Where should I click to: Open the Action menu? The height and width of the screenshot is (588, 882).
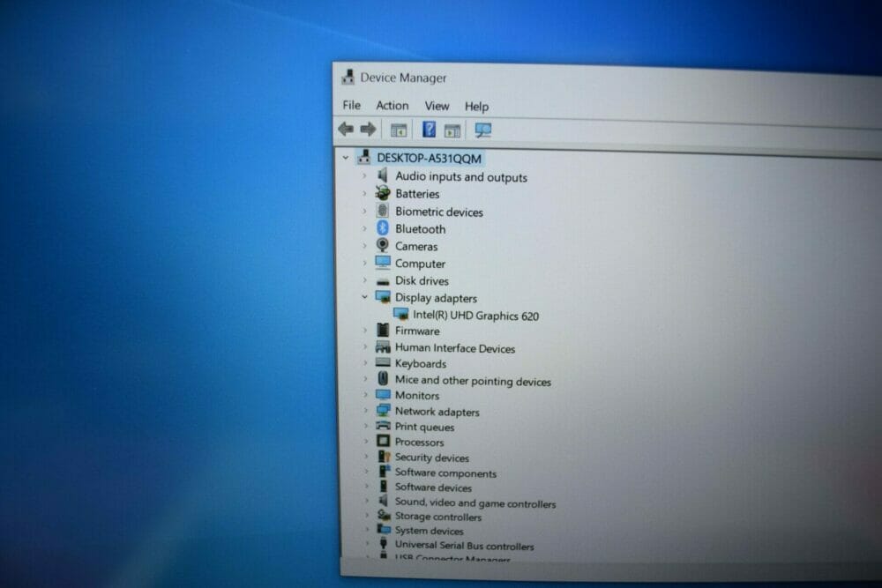[x=392, y=106]
